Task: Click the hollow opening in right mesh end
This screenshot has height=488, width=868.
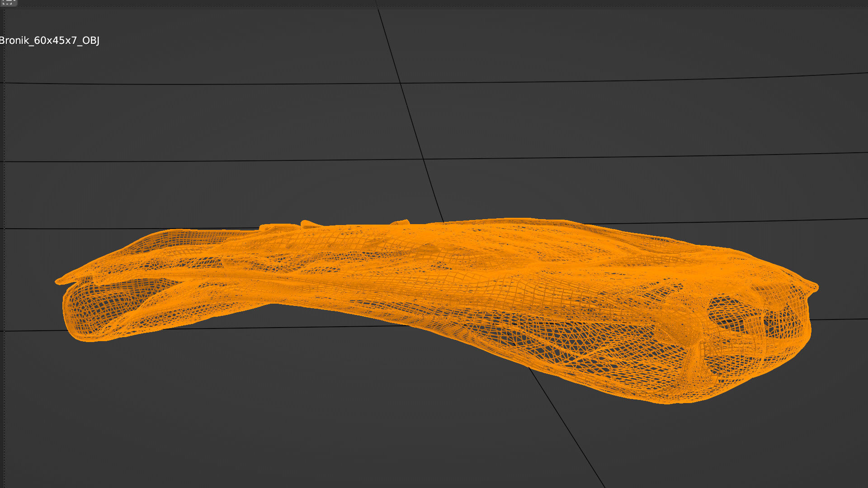Action: [x=732, y=312]
